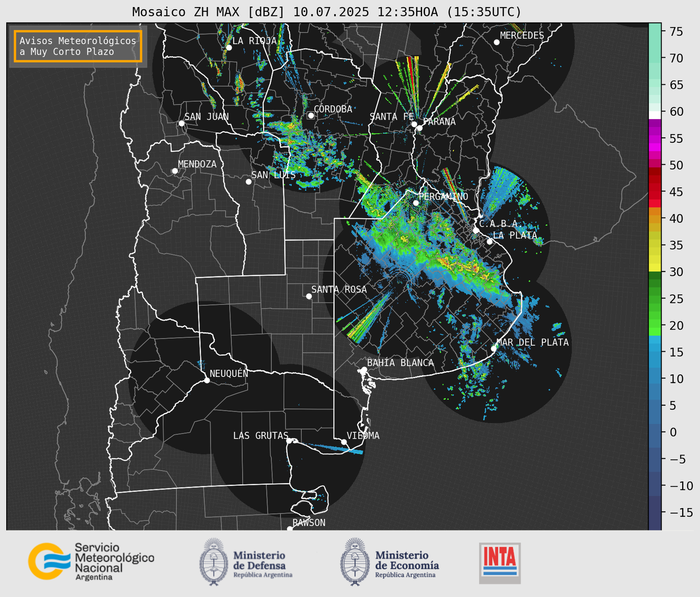Click the yellow 30 dBZ color band

pyautogui.click(x=655, y=268)
